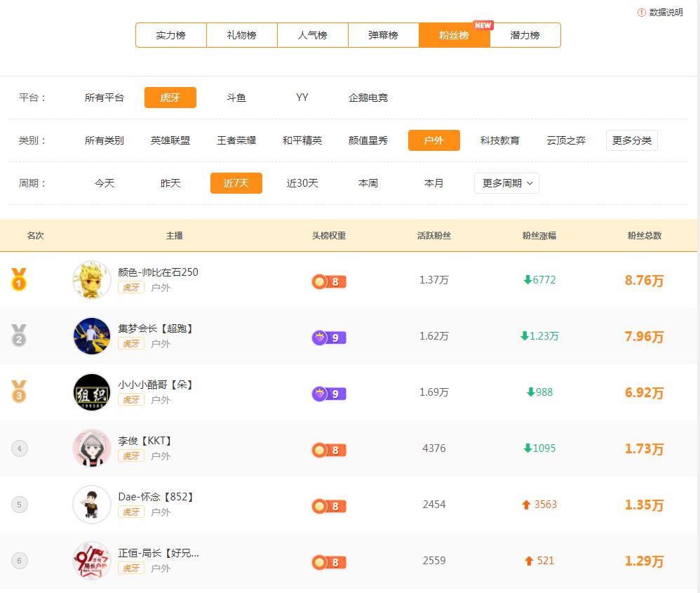Click the up arrow next to 3563
Viewport: 700px width, 593px height.
526,505
